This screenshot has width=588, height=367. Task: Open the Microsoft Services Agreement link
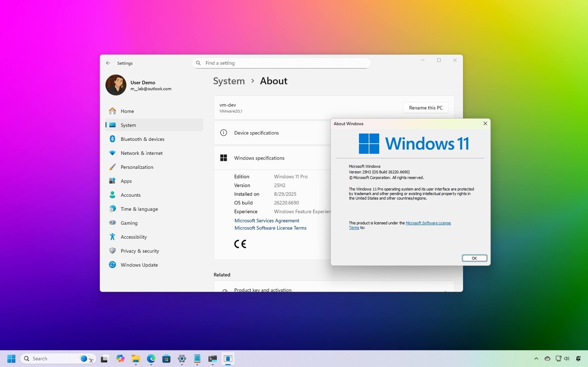point(266,220)
